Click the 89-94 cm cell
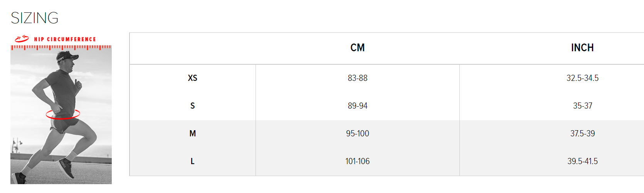Image resolution: width=644 pixels, height=193 pixels. (357, 106)
